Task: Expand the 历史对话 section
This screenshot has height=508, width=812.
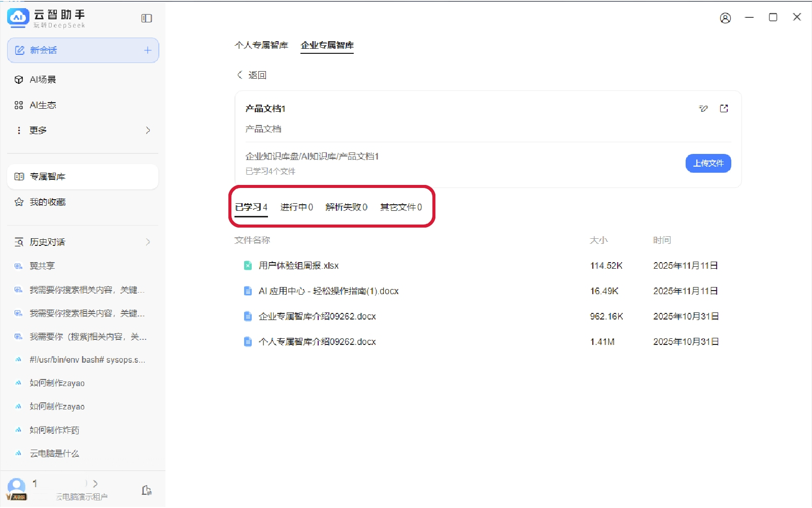Action: 148,242
